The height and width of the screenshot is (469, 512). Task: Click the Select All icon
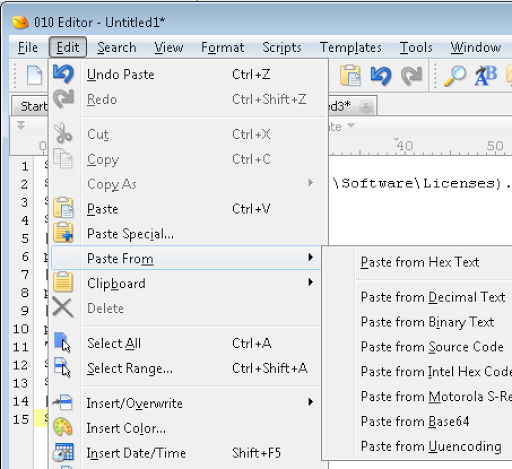[x=62, y=342]
